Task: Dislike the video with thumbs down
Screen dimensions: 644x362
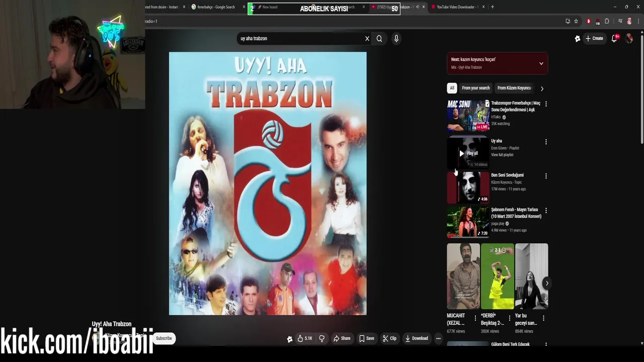Action: (x=322, y=338)
